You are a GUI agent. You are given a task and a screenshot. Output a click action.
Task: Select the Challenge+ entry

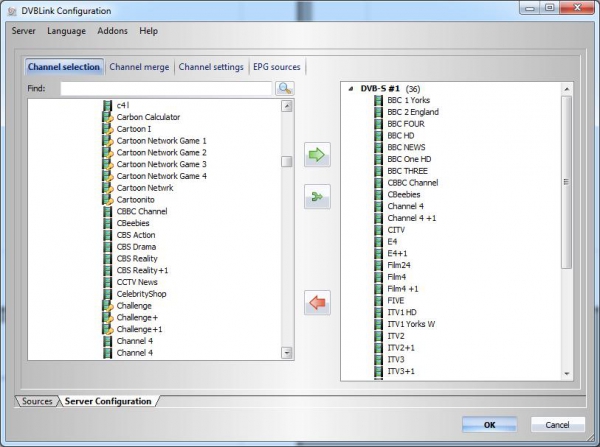[x=137, y=318]
